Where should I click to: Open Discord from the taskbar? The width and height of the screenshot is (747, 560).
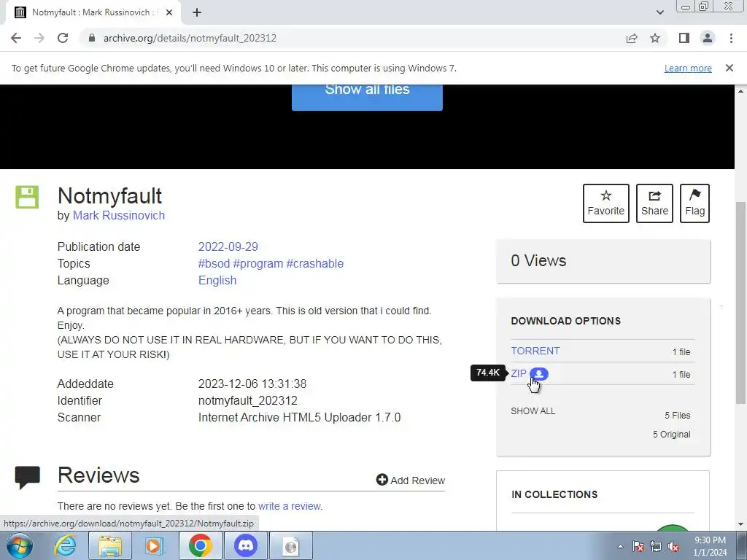click(x=246, y=545)
